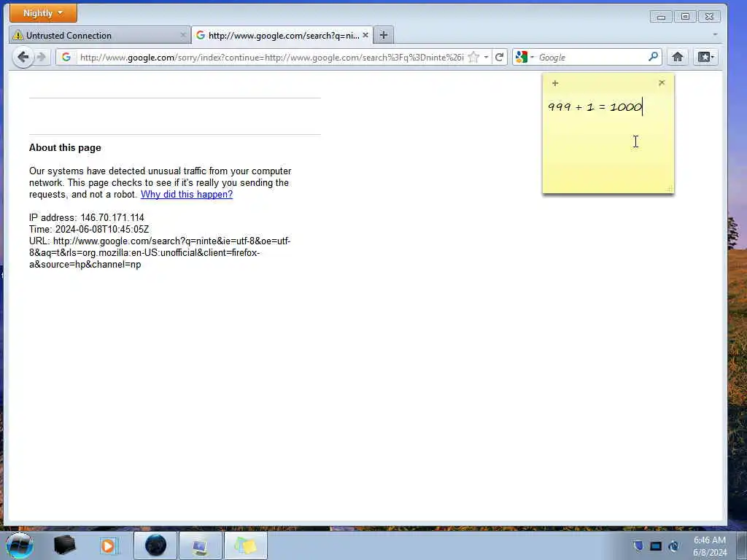Screen dimensions: 747x560
Task: Open the search engine selector dropdown
Action: tap(525, 58)
